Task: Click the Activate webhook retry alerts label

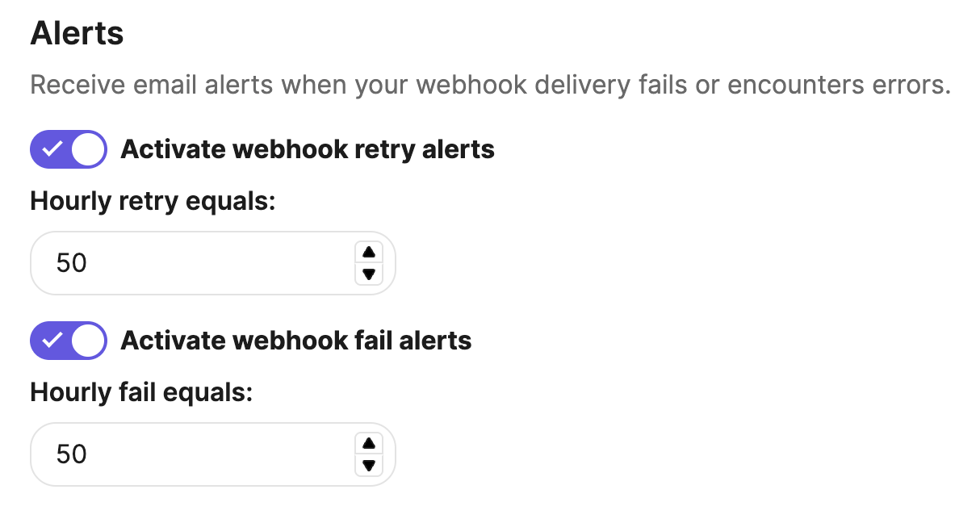Action: (x=307, y=149)
